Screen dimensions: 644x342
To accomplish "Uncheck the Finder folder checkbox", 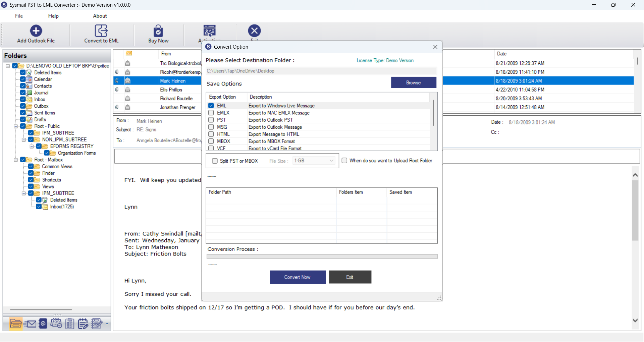I will 31,173.
